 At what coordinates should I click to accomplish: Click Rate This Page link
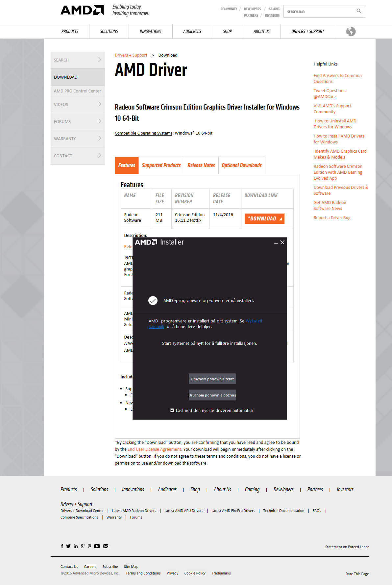tap(357, 574)
